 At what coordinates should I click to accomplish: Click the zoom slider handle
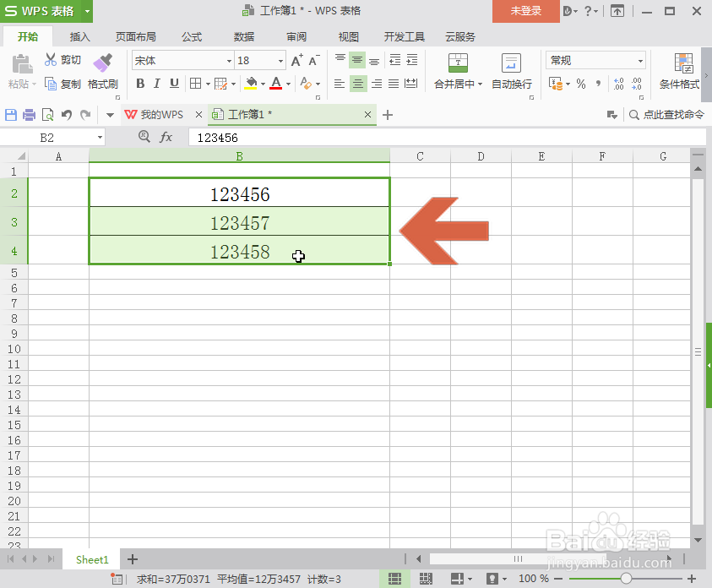(626, 579)
